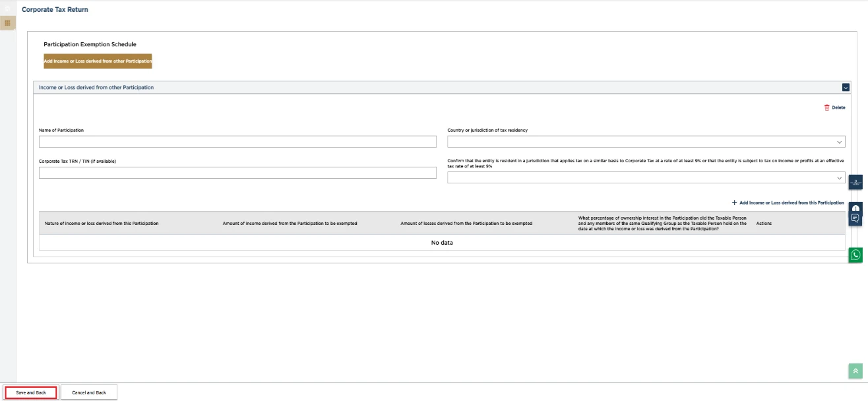Click the No data table message
Image resolution: width=868 pixels, height=401 pixels.
pos(442,243)
